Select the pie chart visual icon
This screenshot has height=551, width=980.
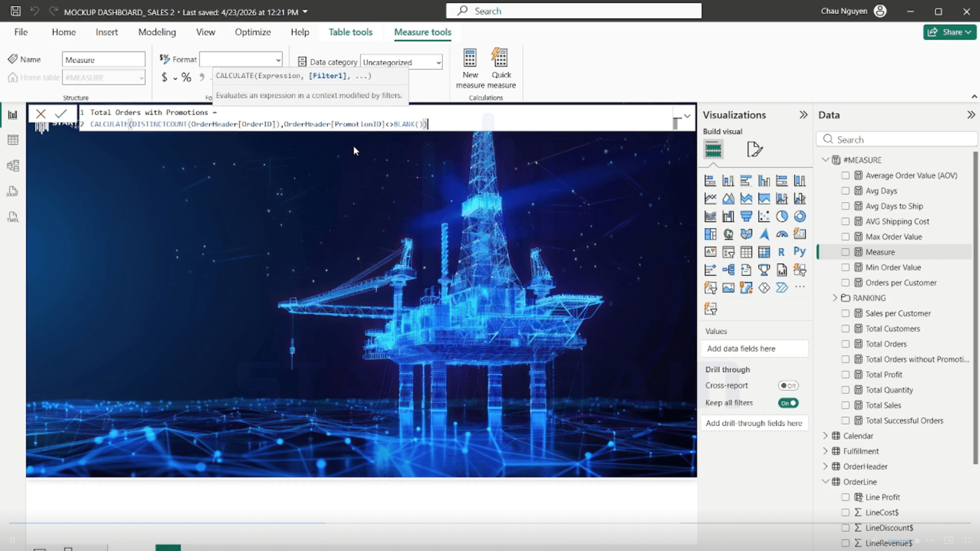(x=781, y=216)
